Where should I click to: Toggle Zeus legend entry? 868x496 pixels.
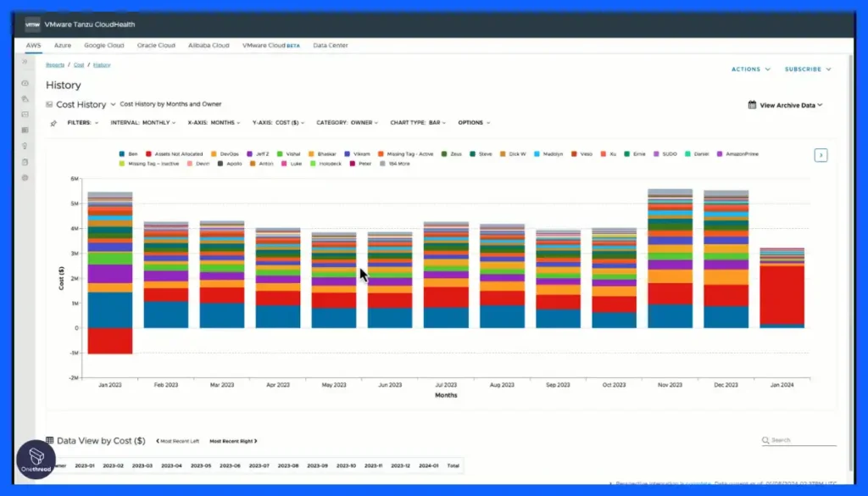(451, 154)
